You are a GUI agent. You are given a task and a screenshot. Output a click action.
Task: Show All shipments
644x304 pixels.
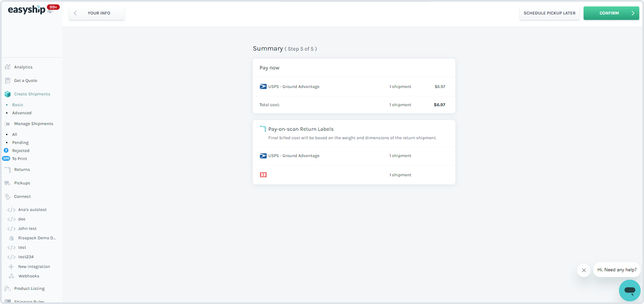pyautogui.click(x=15, y=134)
